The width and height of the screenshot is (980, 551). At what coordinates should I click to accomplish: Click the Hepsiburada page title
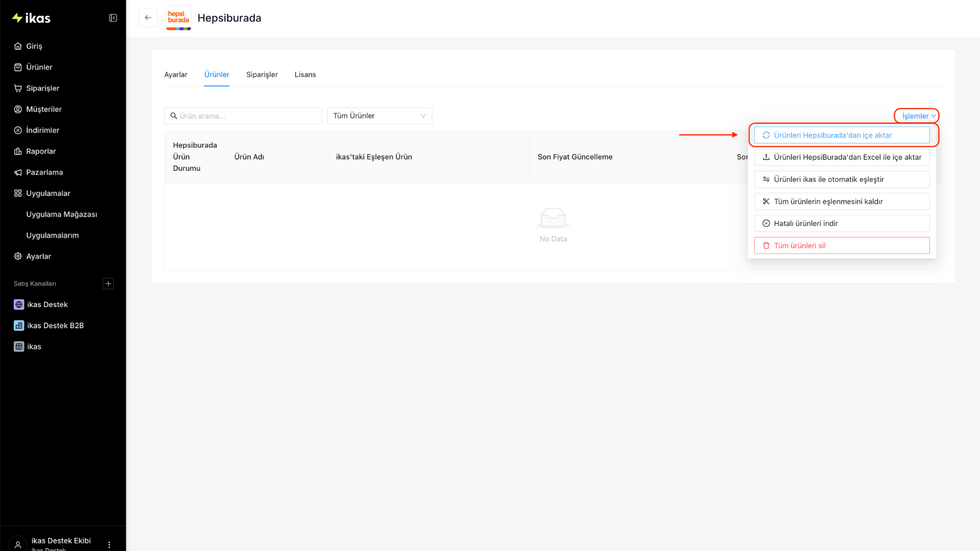click(229, 18)
